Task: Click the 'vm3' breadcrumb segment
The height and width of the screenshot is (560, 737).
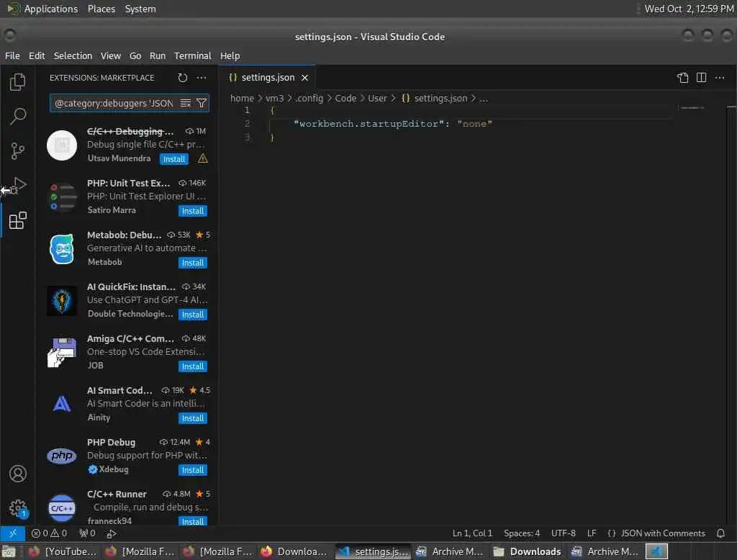Action: (274, 99)
